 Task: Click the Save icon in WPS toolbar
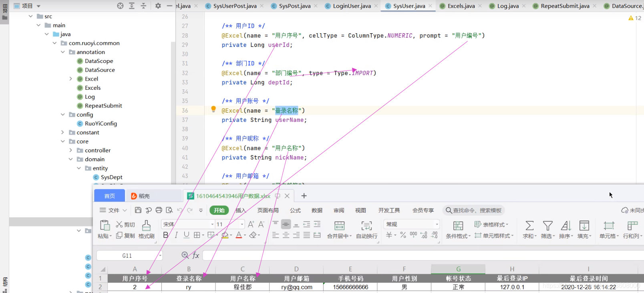138,210
